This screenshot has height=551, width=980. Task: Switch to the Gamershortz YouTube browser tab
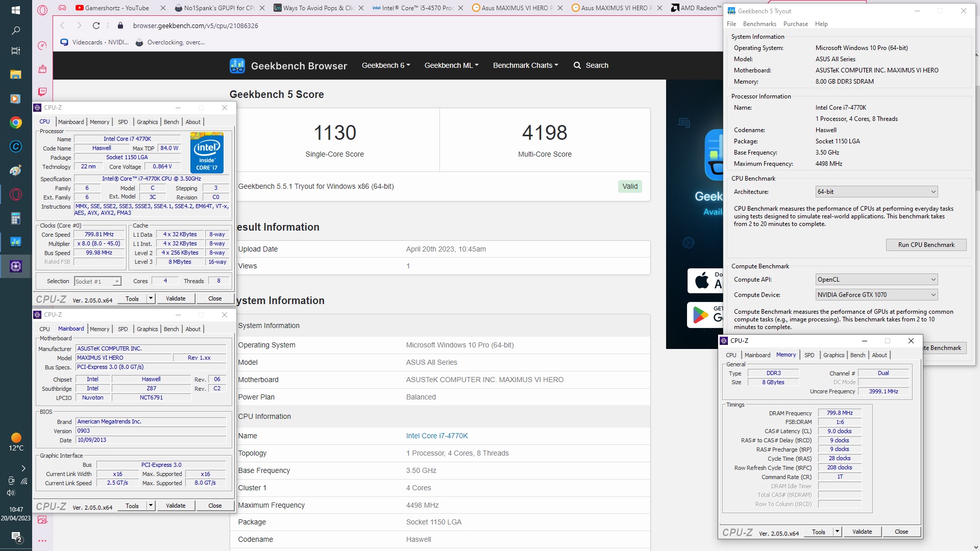click(117, 8)
